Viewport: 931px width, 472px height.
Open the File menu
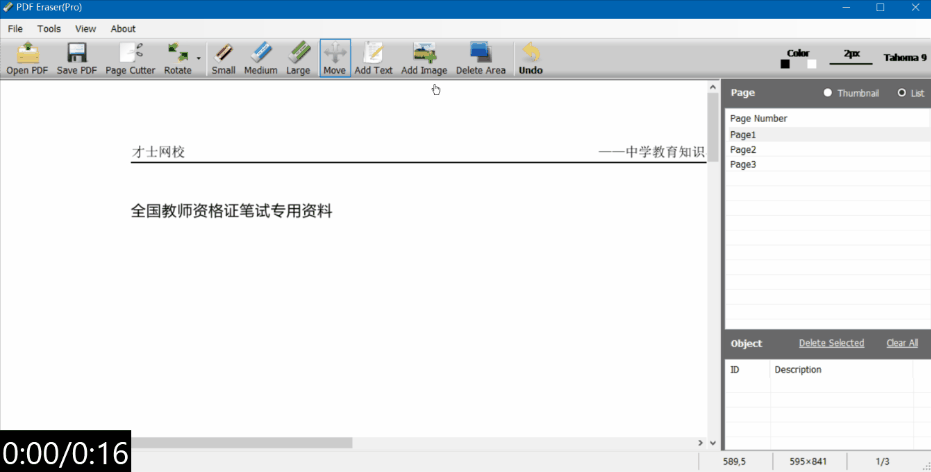tap(15, 28)
